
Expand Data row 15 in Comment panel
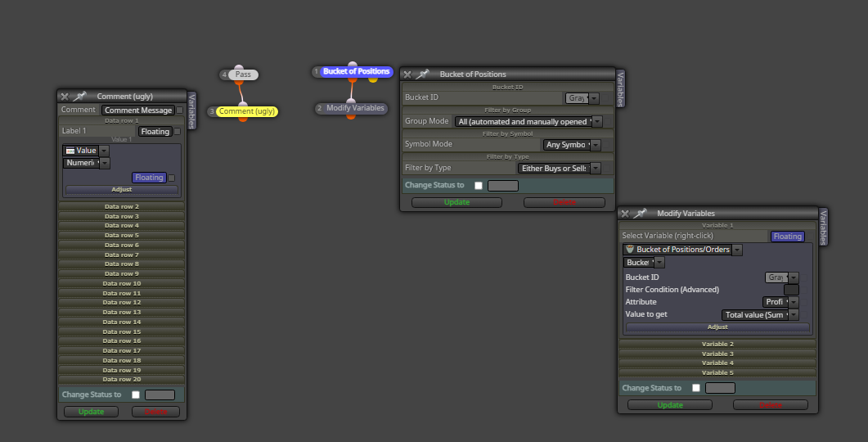[x=122, y=331]
